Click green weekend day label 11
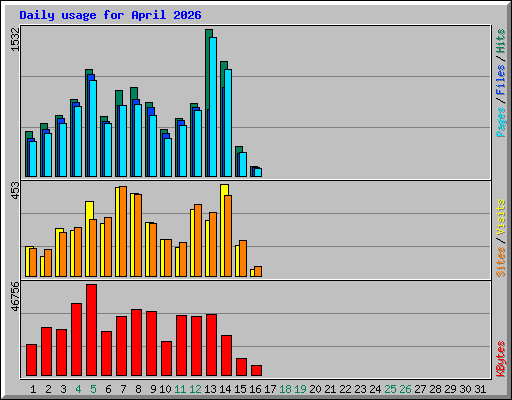 (180, 389)
